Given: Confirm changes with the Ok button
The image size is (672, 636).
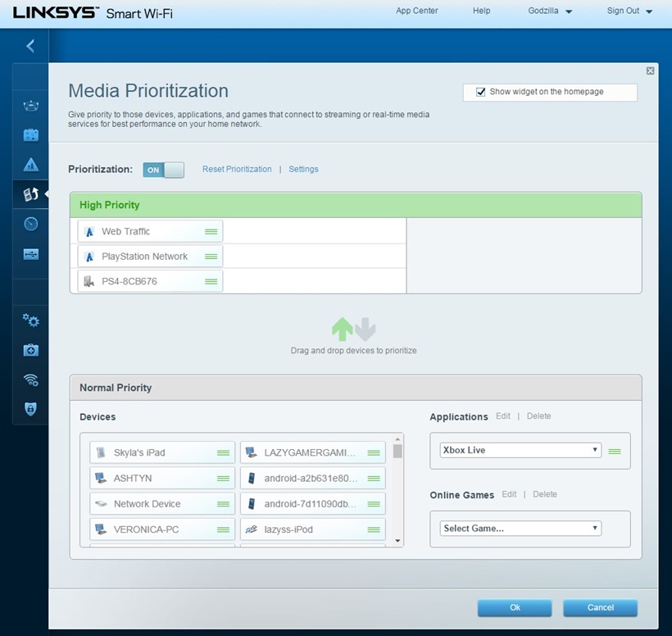Looking at the screenshot, I should [x=515, y=607].
